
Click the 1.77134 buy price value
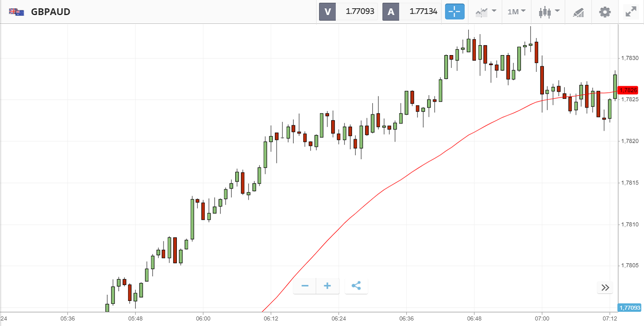(x=423, y=12)
